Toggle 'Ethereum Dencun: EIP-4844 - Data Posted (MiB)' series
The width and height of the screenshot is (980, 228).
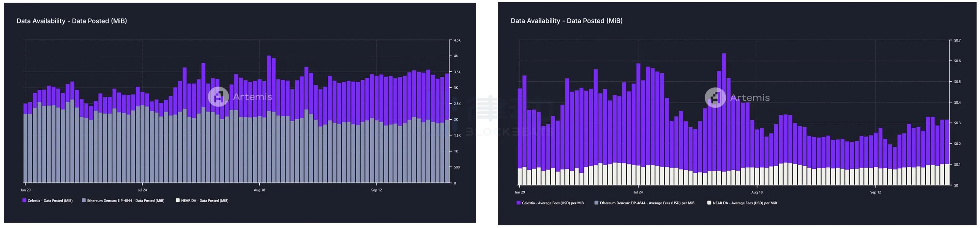(x=126, y=201)
